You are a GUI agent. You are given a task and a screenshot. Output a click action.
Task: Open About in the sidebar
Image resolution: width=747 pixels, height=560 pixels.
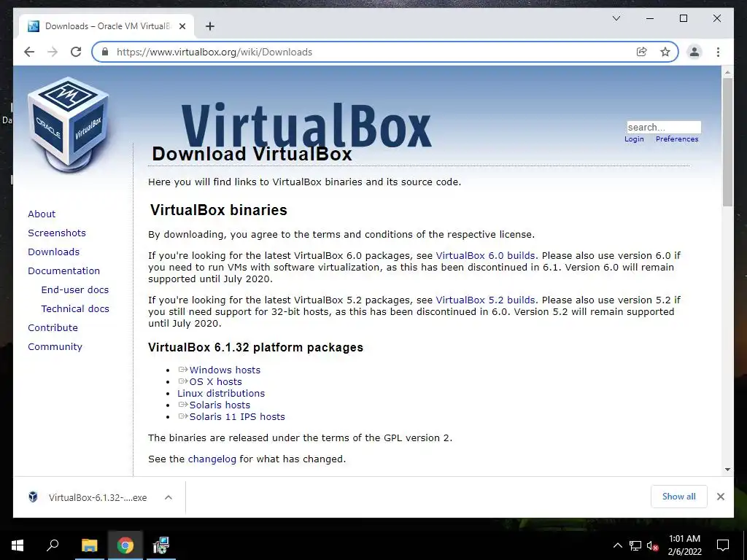[42, 214]
